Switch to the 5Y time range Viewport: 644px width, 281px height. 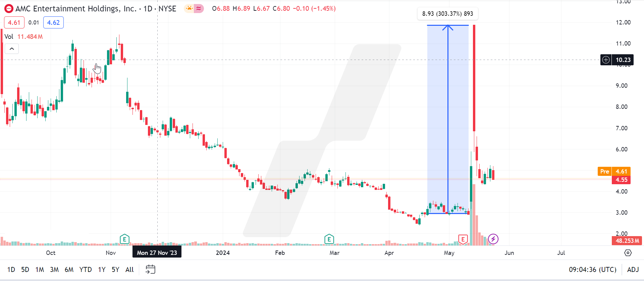click(x=115, y=270)
